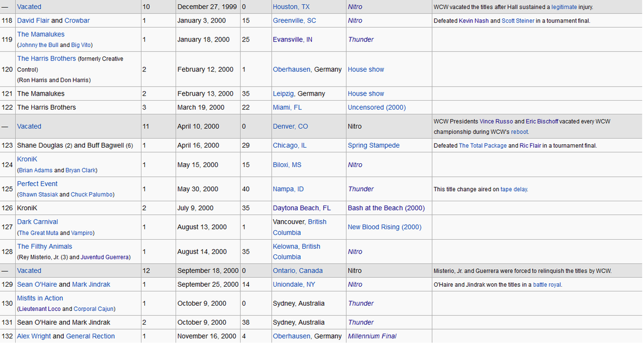Open the House show link for February 13
This screenshot has height=346, width=644.
(366, 93)
